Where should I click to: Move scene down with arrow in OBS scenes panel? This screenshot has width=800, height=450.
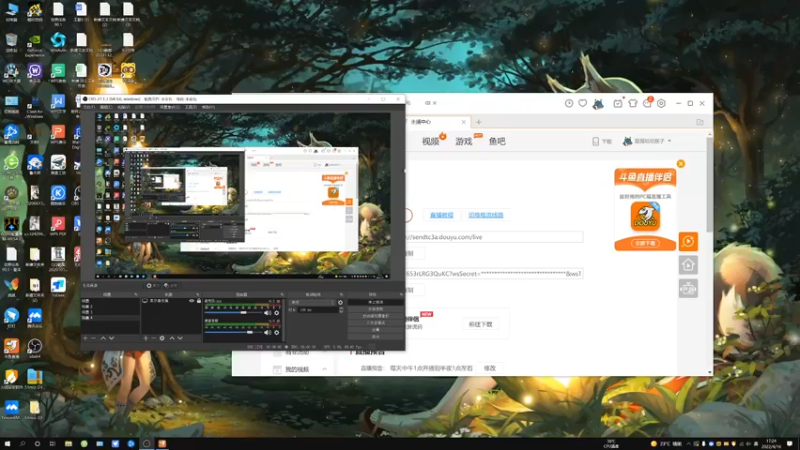point(111,338)
